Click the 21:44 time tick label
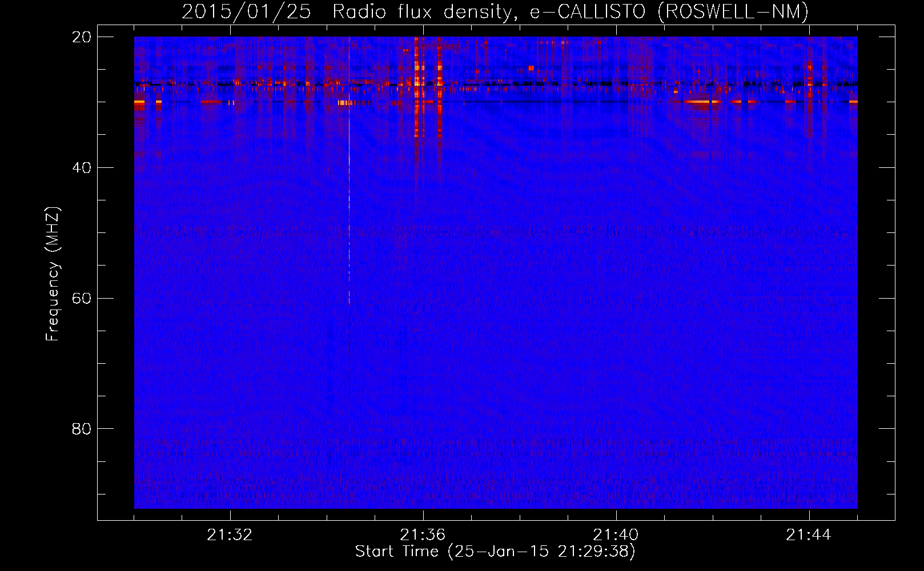 coord(809,535)
